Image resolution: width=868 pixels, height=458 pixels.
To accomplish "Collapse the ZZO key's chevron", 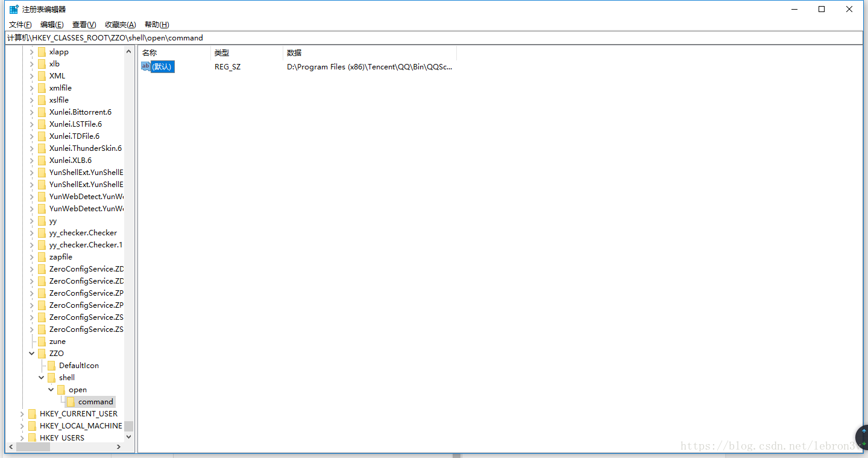I will pos(31,353).
